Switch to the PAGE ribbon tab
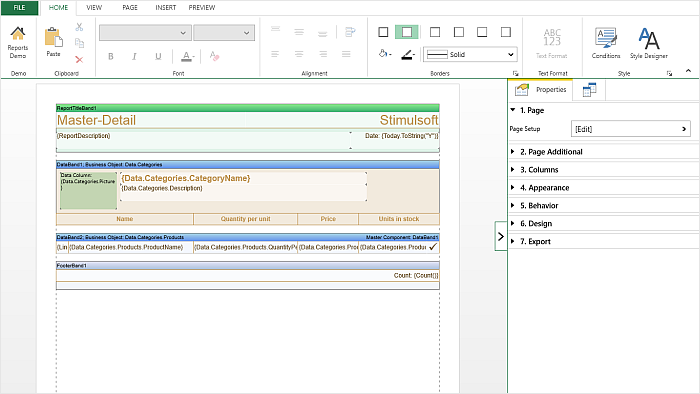This screenshot has height=394, width=700. (x=130, y=8)
